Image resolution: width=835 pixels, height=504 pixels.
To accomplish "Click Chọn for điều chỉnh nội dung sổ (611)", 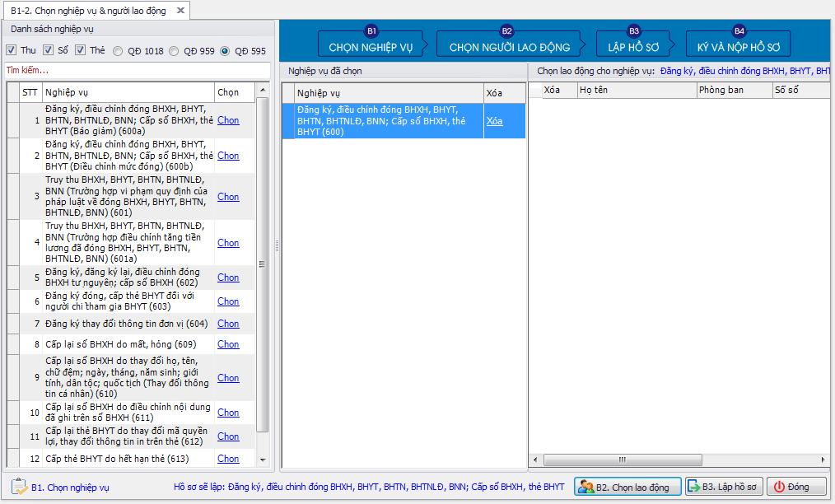I will pyautogui.click(x=228, y=413).
